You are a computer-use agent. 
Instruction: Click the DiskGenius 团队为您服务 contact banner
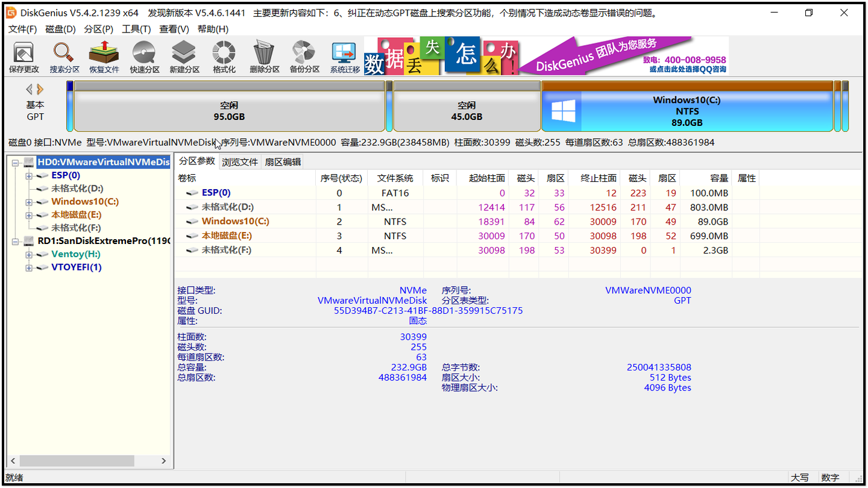click(623, 55)
